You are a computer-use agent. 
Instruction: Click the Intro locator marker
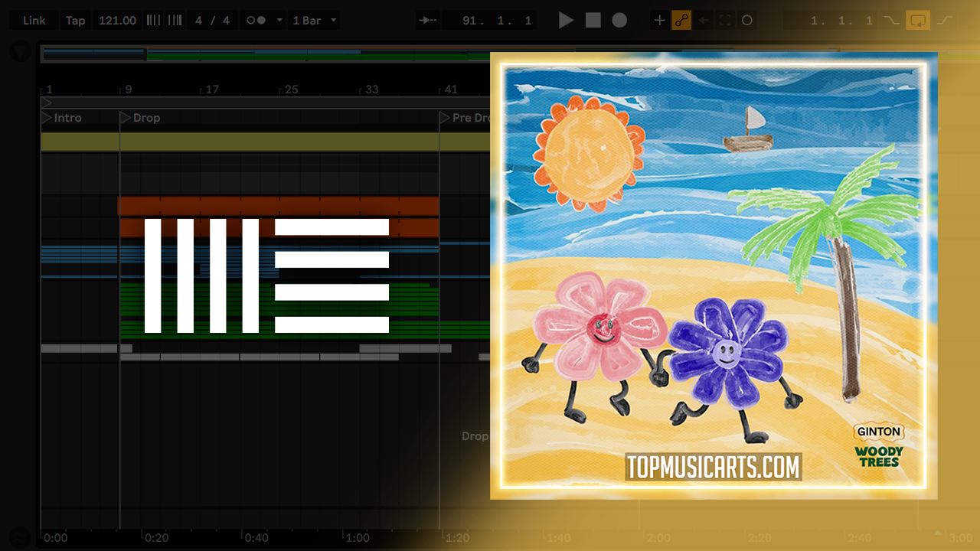click(47, 118)
